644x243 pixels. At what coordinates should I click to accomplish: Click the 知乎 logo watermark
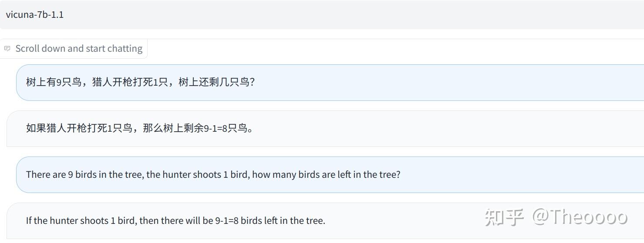click(504, 217)
